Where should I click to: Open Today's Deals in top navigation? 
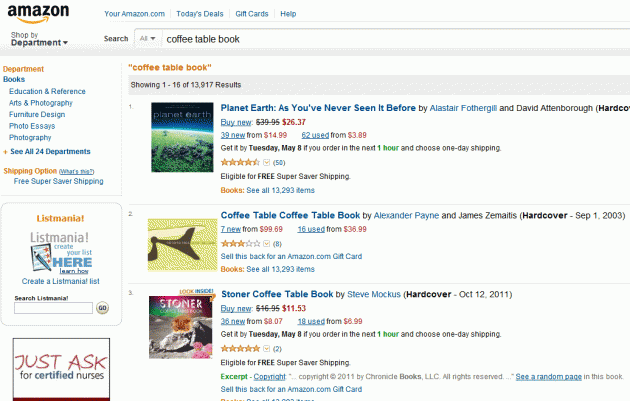(199, 14)
